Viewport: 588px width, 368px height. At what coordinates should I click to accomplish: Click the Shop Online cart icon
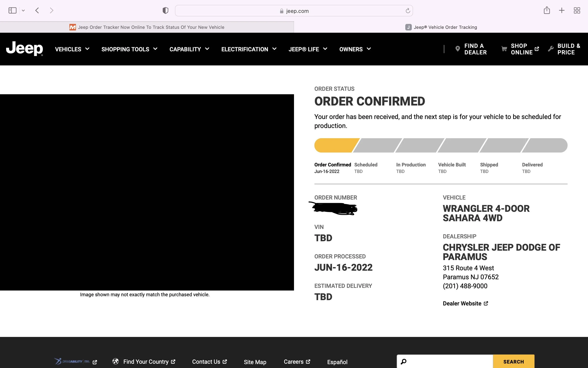(504, 49)
